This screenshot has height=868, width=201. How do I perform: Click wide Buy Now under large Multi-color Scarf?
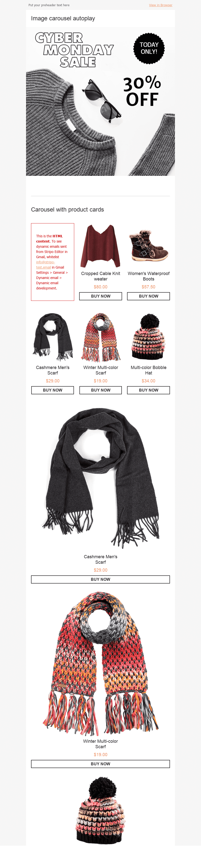coord(100,764)
